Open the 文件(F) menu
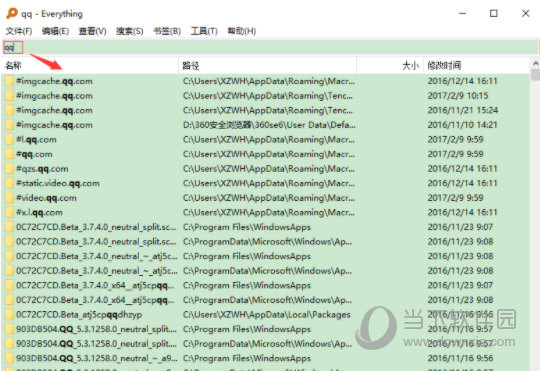The width and height of the screenshot is (540, 371). point(19,31)
